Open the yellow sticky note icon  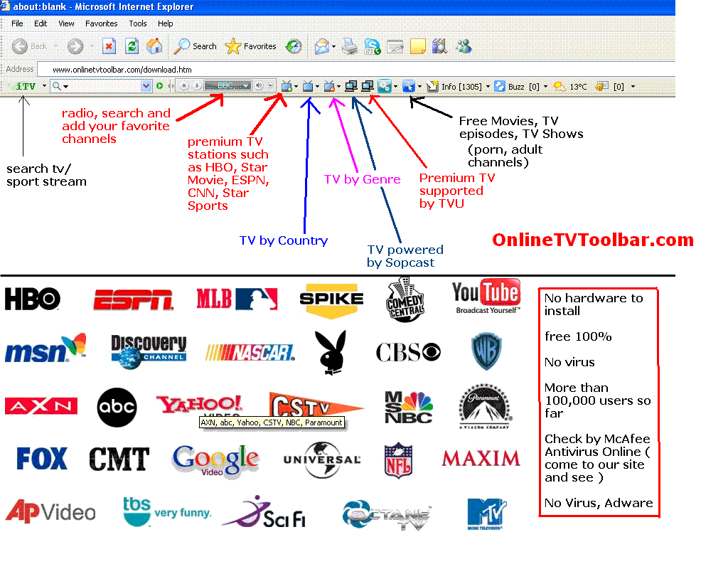pyautogui.click(x=418, y=46)
